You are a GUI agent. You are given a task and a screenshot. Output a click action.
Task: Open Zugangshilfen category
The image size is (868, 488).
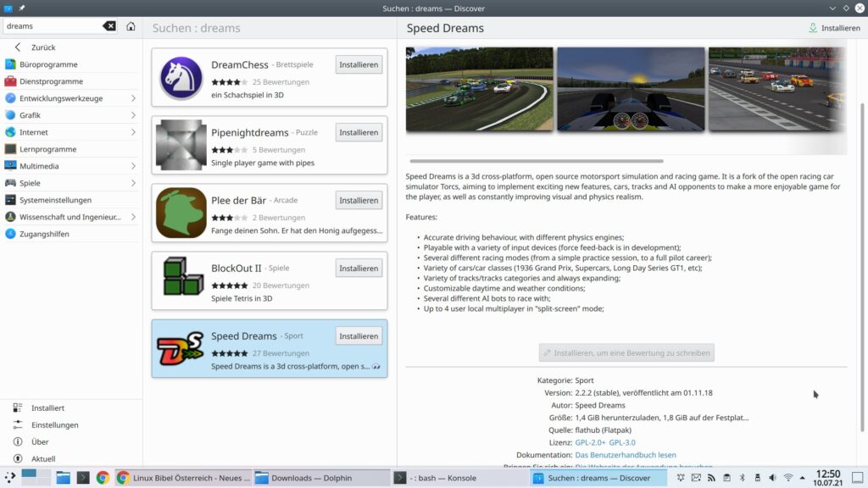pos(70,234)
